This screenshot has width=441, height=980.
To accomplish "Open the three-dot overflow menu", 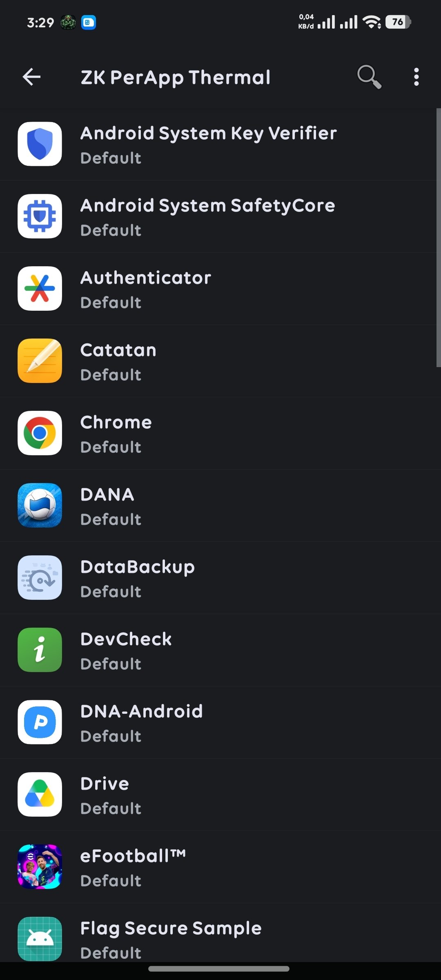I will (x=416, y=77).
